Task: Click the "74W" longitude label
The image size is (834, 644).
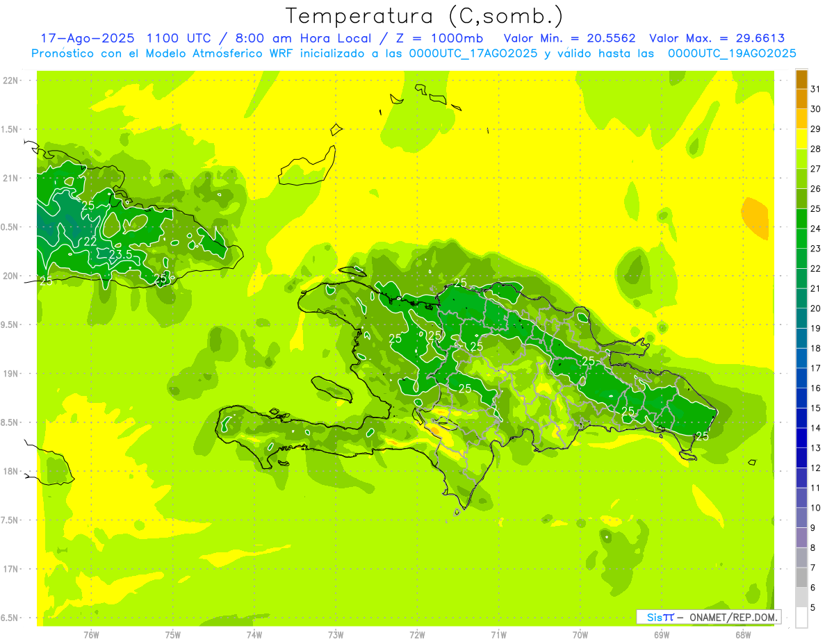Action: [254, 635]
